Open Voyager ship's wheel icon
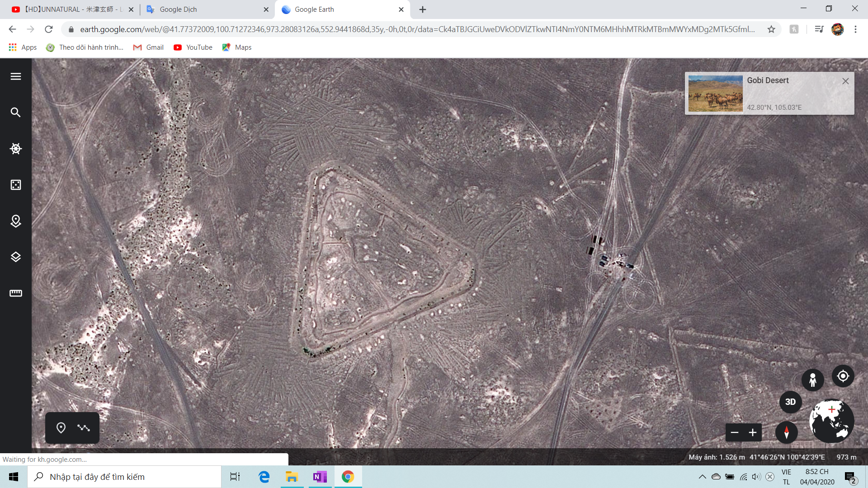 16,149
